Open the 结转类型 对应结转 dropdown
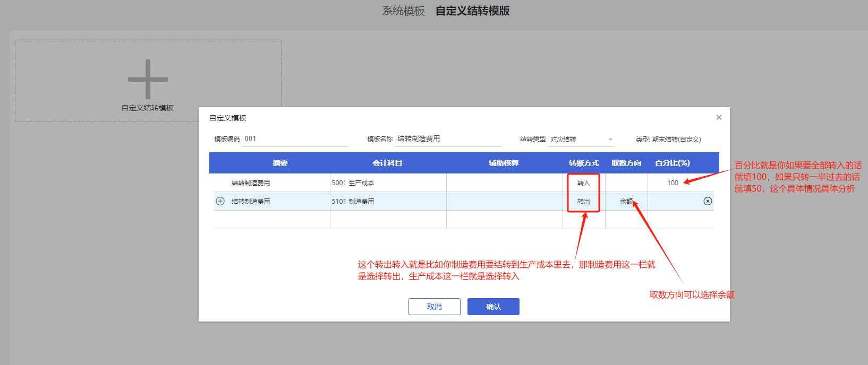 pyautogui.click(x=582, y=139)
